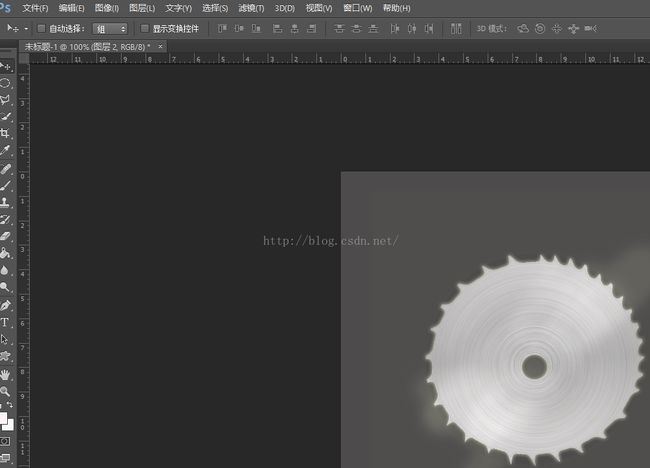The width and height of the screenshot is (650, 468).
Task: Open the 图层(L) menu
Action: [x=141, y=8]
